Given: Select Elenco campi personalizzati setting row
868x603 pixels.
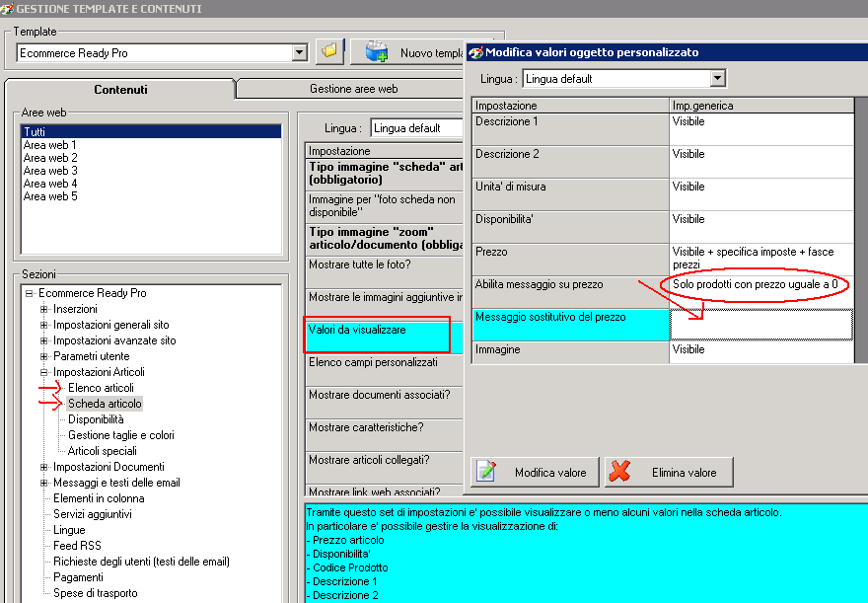Looking at the screenshot, I should (384, 369).
